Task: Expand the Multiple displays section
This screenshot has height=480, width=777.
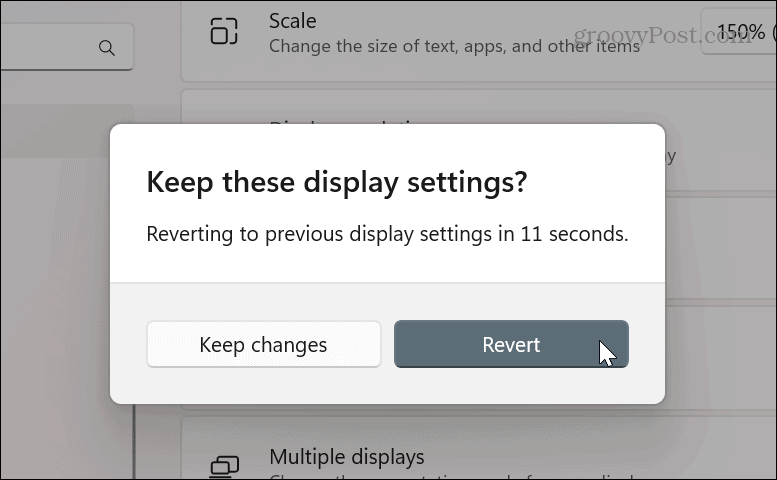Action: coord(500,460)
